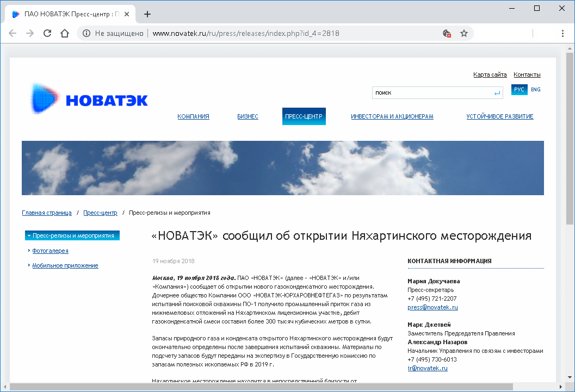This screenshot has width=575, height=392.
Task: Open a new browser tab
Action: click(x=147, y=14)
